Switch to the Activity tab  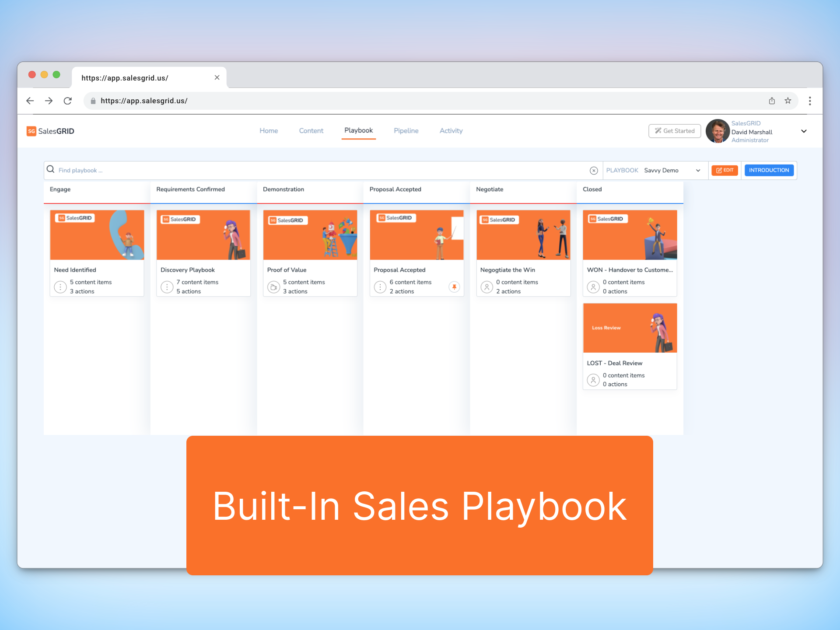pyautogui.click(x=451, y=130)
